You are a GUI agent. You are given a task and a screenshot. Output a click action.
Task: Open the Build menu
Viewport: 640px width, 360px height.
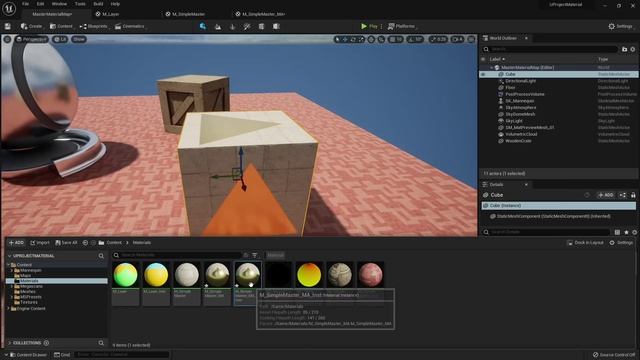pyautogui.click(x=98, y=4)
